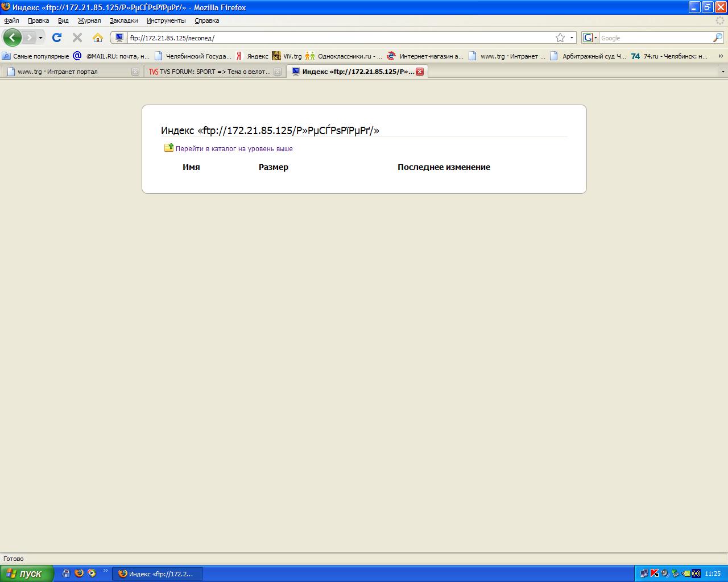Viewport: 728px width, 582px height.
Task: Click the Home icon in the toolbar
Action: click(98, 38)
